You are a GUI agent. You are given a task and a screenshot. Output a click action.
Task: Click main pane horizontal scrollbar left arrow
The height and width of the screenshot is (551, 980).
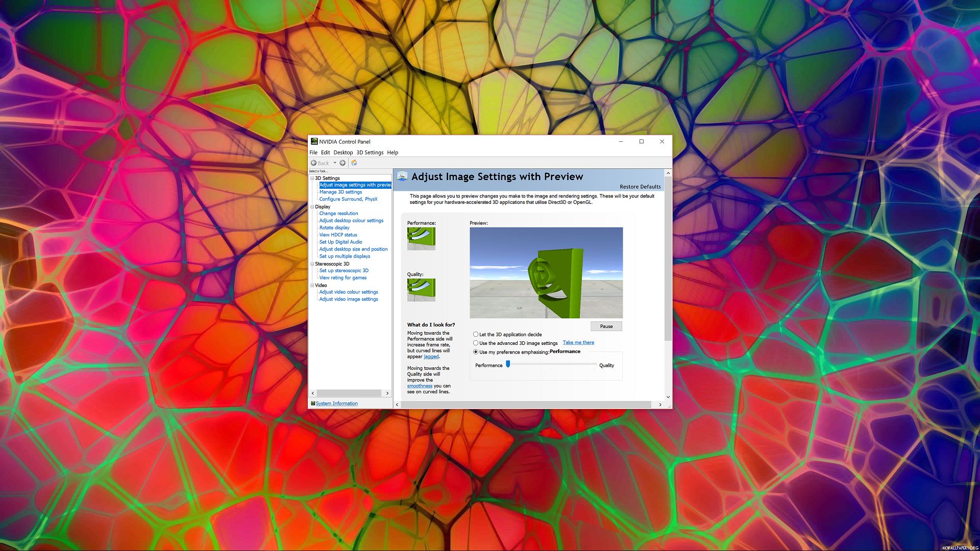[397, 405]
